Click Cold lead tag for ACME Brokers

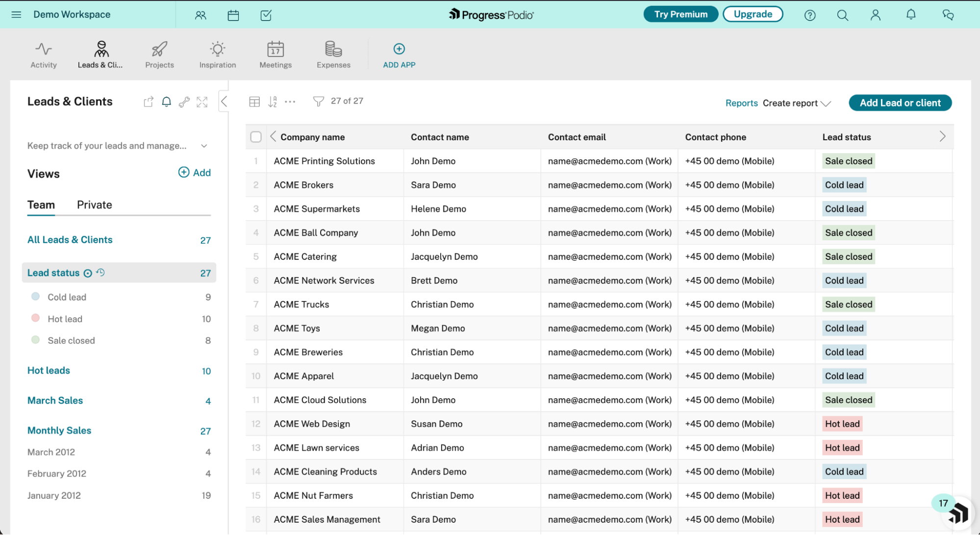pyautogui.click(x=844, y=185)
